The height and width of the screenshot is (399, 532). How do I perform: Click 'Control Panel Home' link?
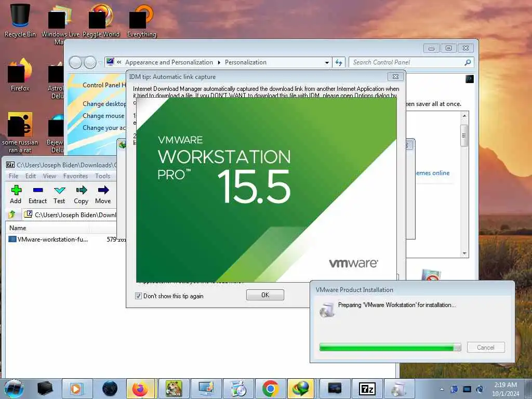(x=104, y=85)
